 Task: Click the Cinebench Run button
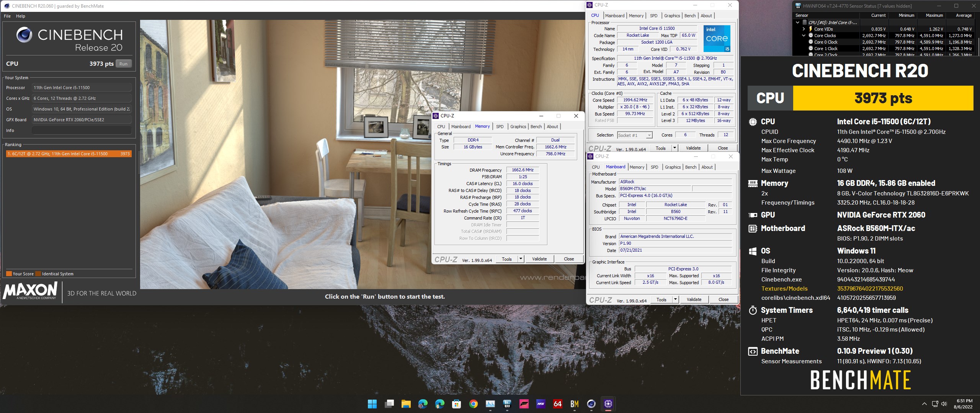[x=123, y=64]
